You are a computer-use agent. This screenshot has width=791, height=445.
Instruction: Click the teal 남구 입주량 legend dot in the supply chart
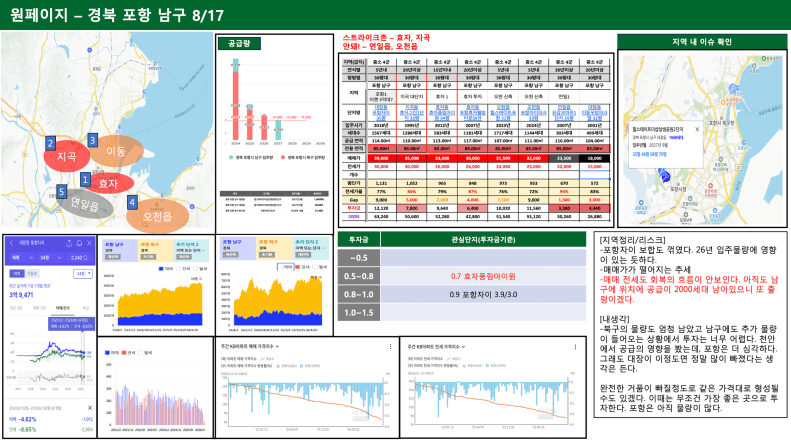coord(231,157)
